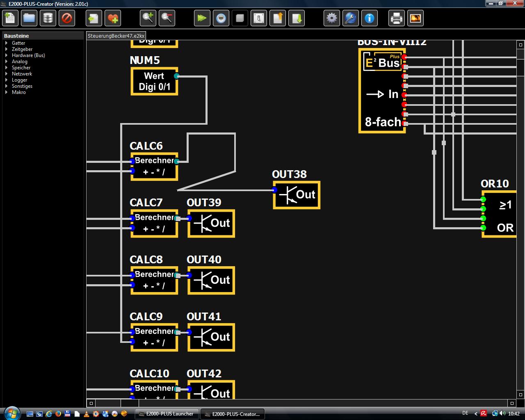Expand the Hardware (Bus) category
Screen dimensions: 525x420
(x=28, y=55)
